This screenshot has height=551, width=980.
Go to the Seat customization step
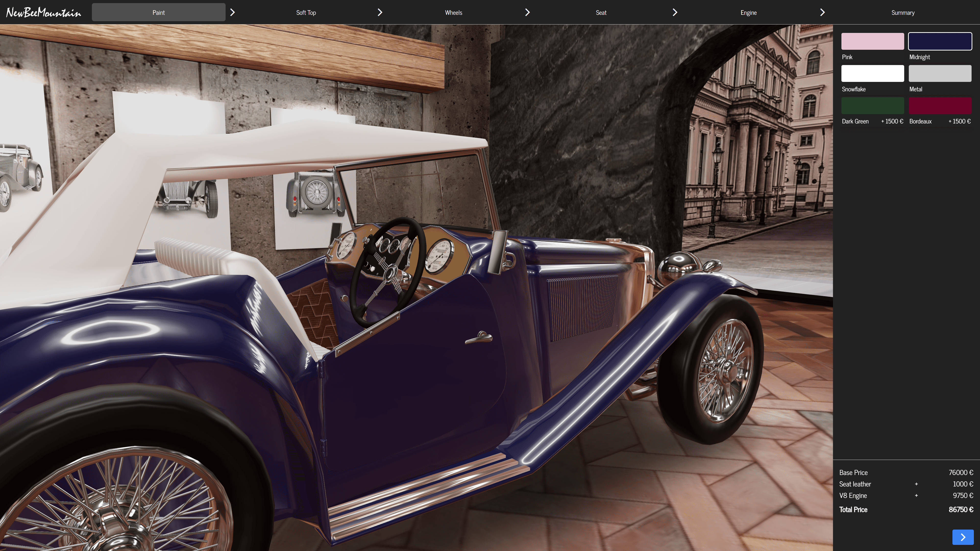601,12
